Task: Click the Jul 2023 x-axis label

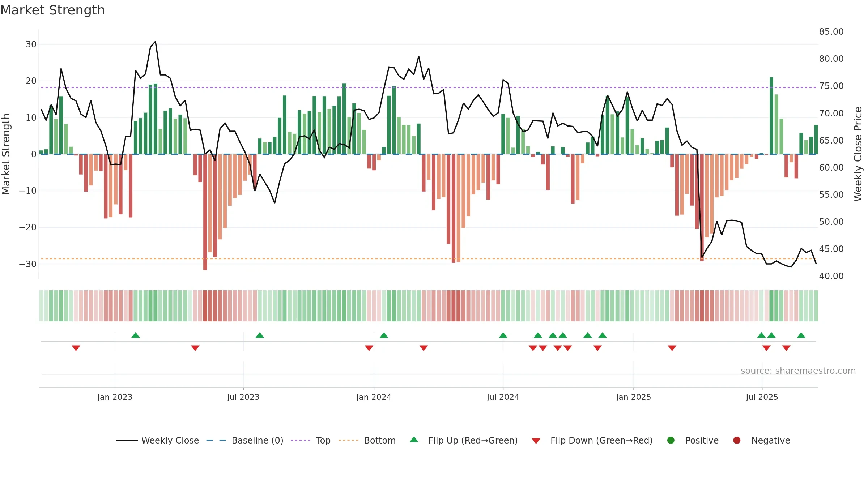Action: pos(243,397)
